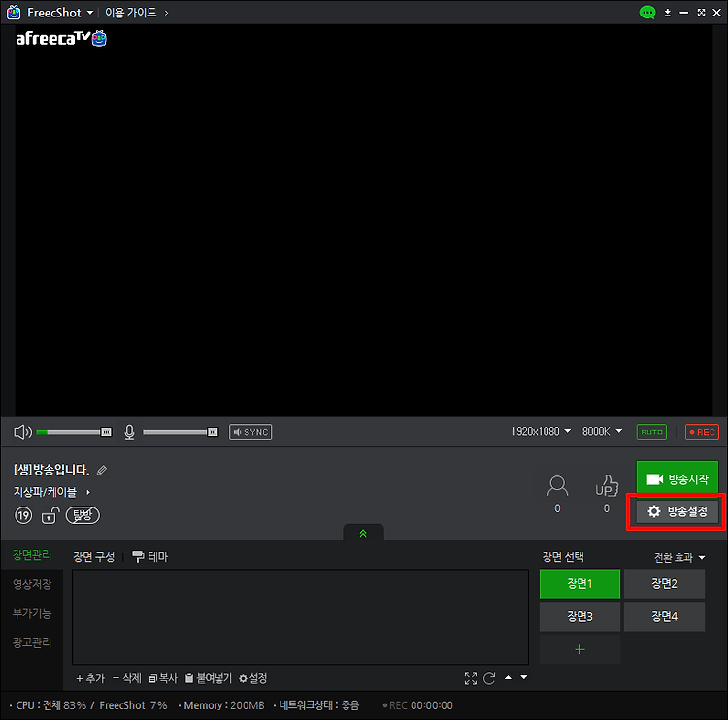Click the 방송시작 start broadcast button
728x720 pixels.
click(677, 478)
